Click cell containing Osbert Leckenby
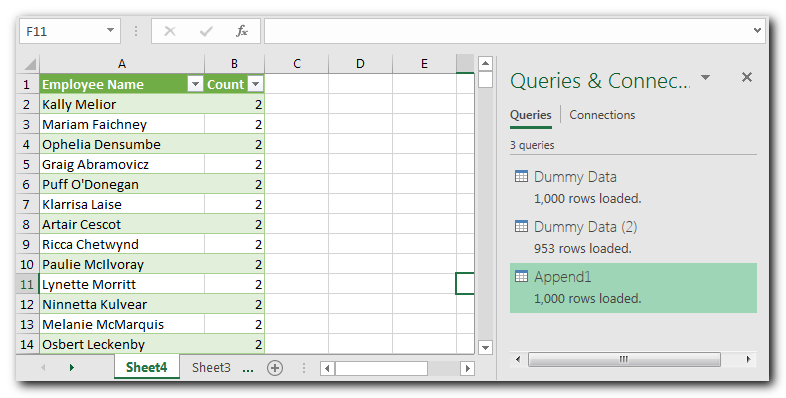 [x=122, y=344]
